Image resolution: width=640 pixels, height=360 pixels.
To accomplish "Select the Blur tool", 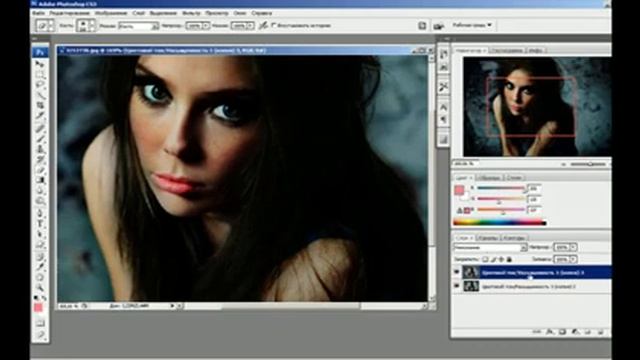I will click(40, 190).
